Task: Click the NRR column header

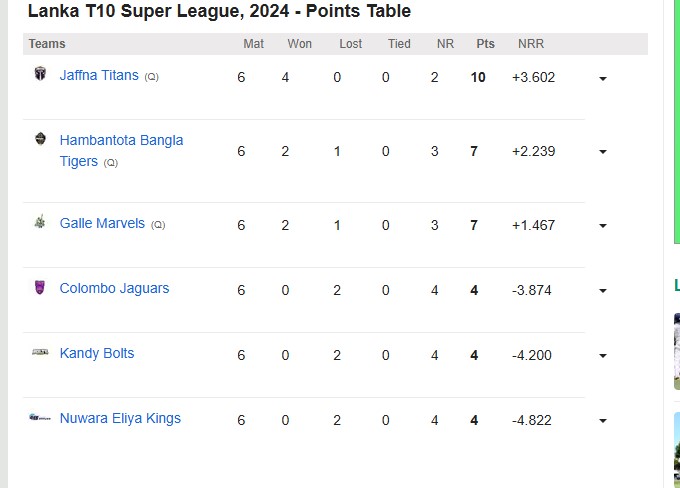Action: (531, 44)
